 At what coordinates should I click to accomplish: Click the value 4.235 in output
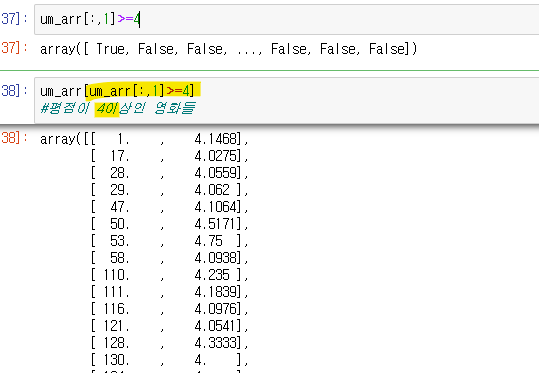(x=212, y=275)
